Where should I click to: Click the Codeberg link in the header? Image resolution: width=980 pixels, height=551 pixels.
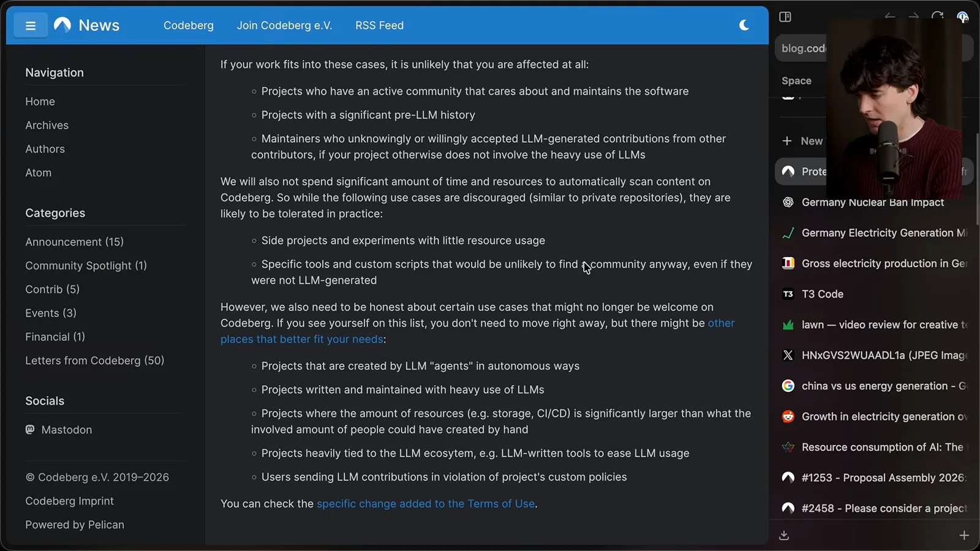point(189,25)
